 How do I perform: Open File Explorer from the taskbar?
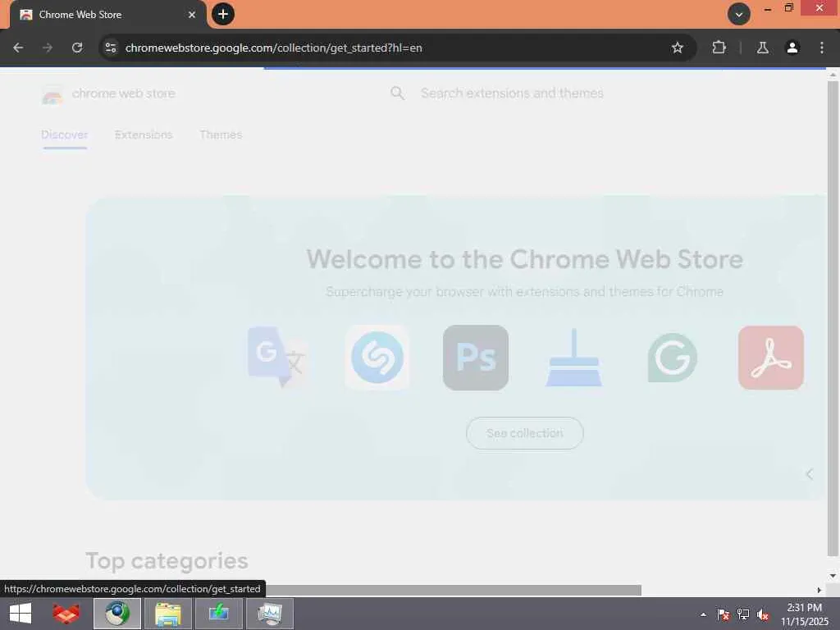point(167,614)
